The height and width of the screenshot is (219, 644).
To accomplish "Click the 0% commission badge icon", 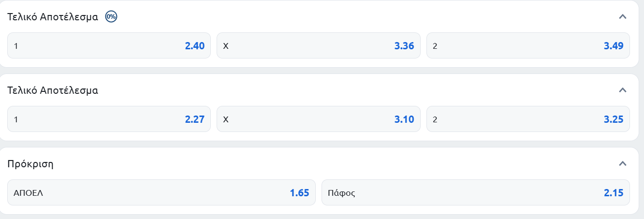I will (112, 17).
